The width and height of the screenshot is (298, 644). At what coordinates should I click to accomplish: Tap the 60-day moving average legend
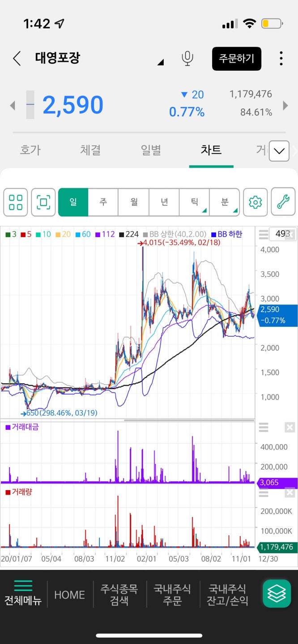point(83,234)
